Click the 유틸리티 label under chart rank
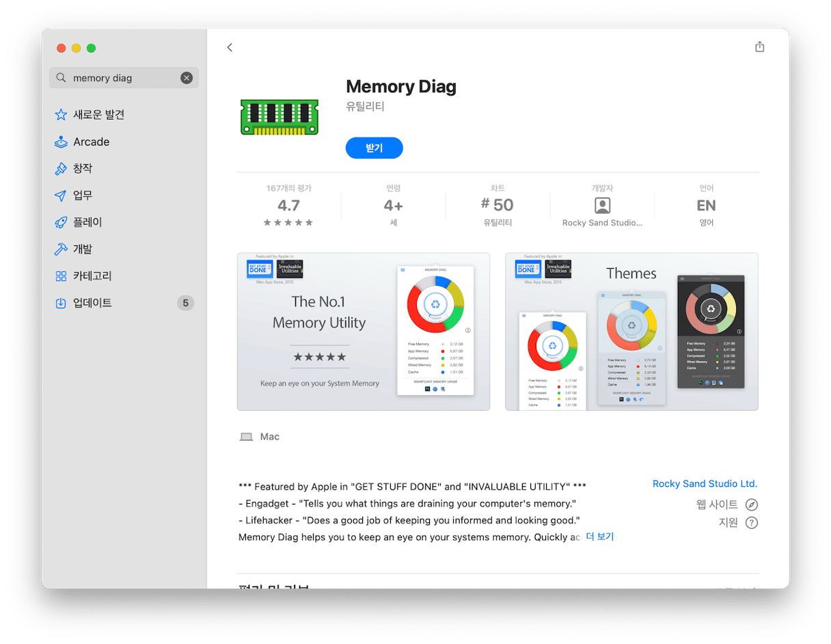 click(x=498, y=223)
